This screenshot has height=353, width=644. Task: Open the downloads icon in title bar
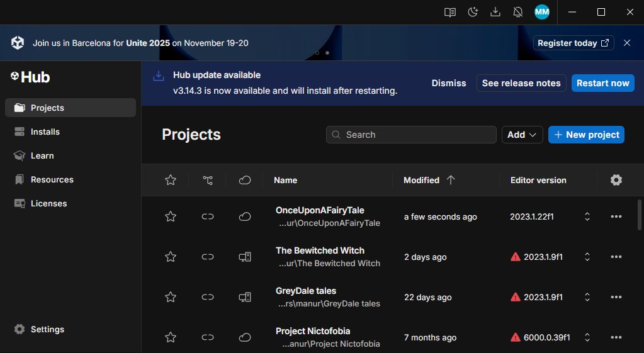click(x=495, y=13)
